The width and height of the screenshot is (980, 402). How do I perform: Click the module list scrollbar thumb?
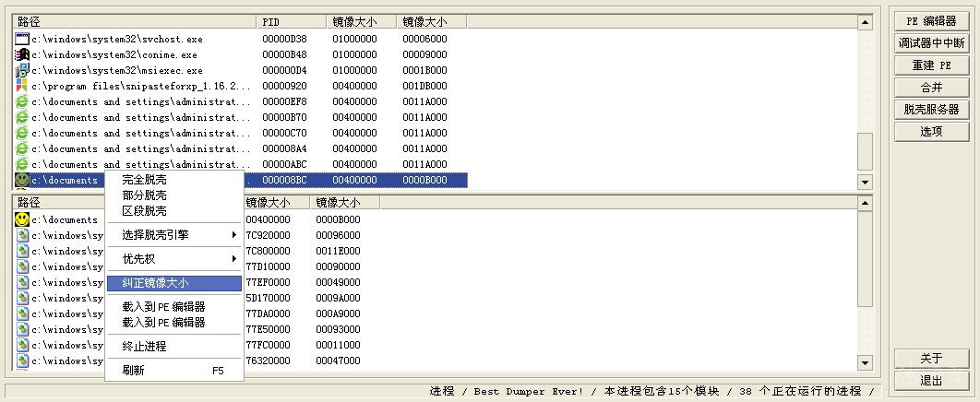pos(865,258)
